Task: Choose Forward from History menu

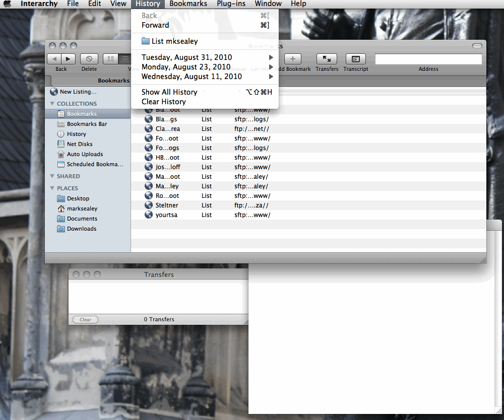Action: click(205, 25)
